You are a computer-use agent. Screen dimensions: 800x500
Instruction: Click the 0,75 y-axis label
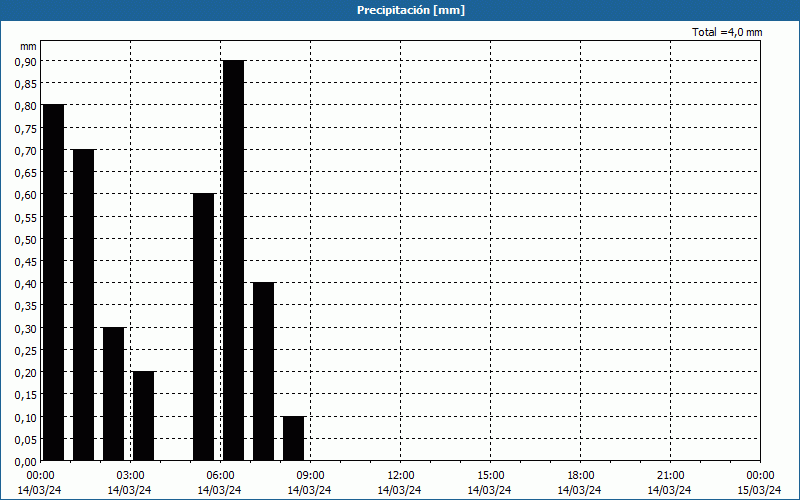point(25,128)
